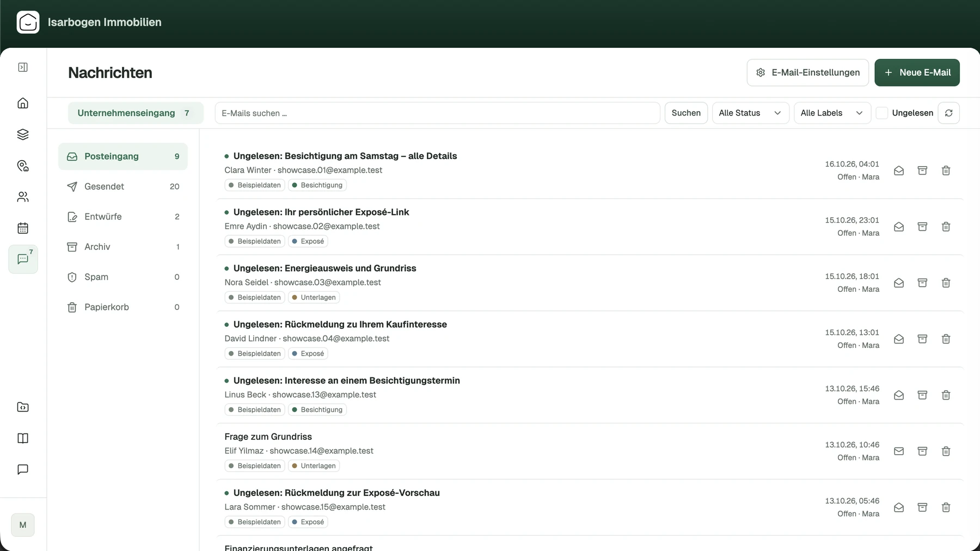Open the Entwürfe folder
980x551 pixels.
(123, 217)
